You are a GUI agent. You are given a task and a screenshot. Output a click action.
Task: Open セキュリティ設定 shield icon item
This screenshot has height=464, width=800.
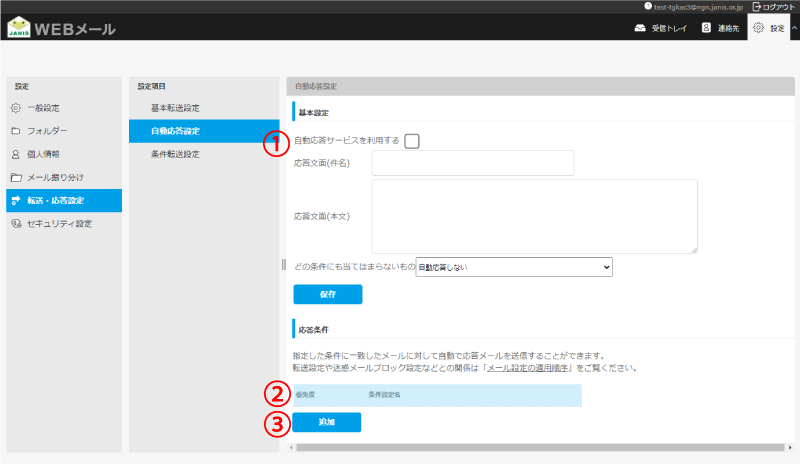click(x=16, y=224)
